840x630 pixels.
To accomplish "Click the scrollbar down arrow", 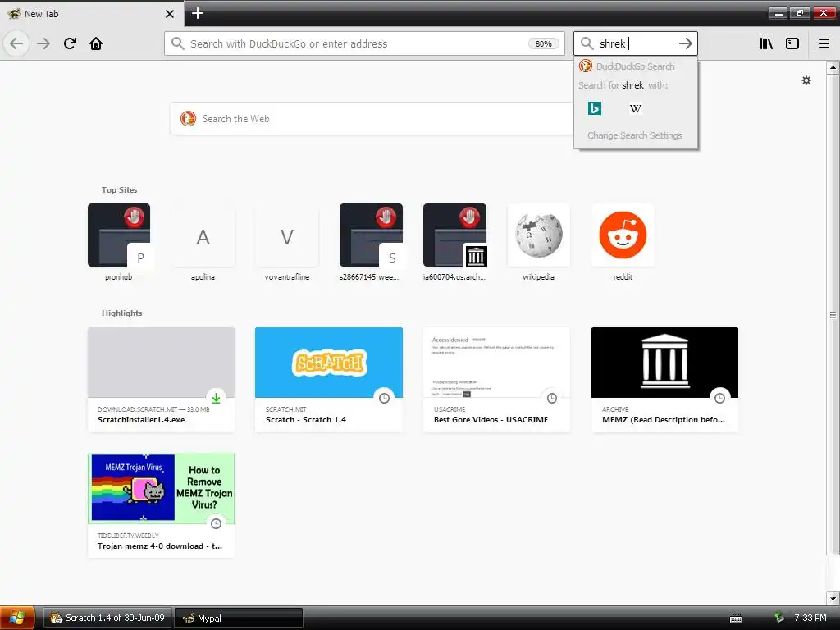I will tap(833, 598).
